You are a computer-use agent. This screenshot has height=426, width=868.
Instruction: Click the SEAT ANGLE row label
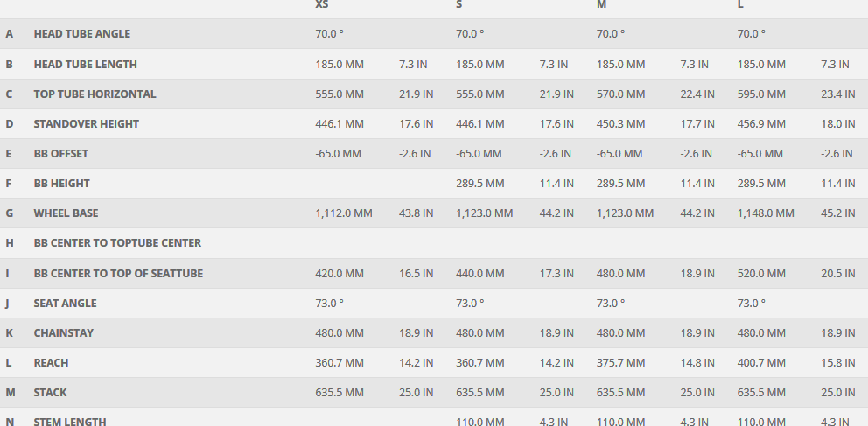[x=65, y=304]
